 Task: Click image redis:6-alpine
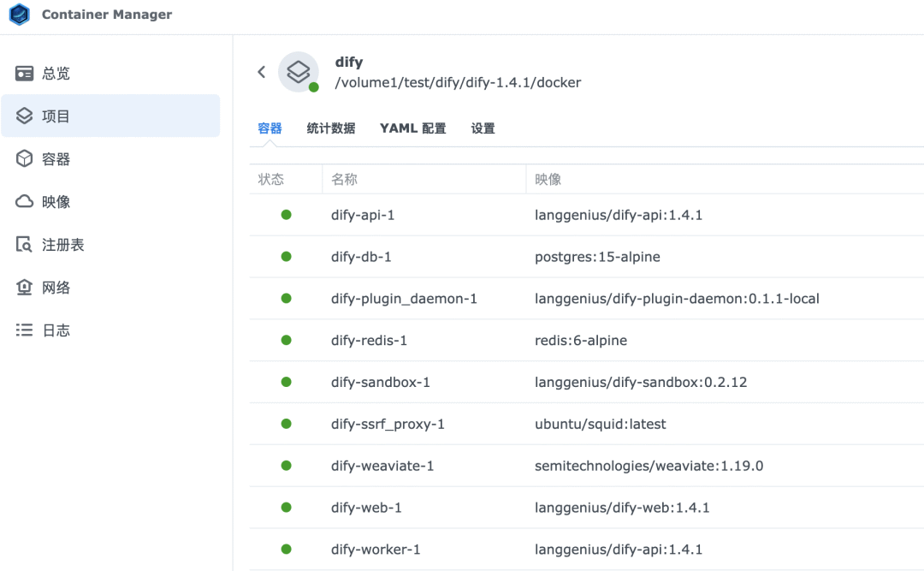(x=581, y=341)
